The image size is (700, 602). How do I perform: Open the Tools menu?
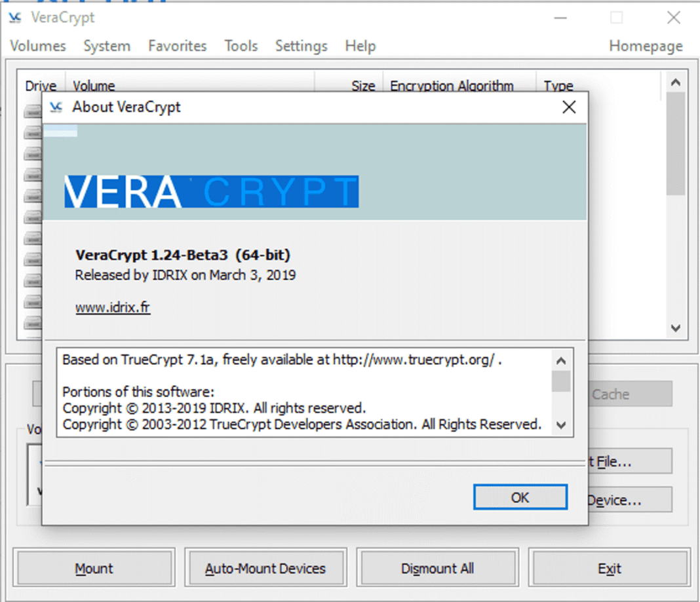(241, 46)
